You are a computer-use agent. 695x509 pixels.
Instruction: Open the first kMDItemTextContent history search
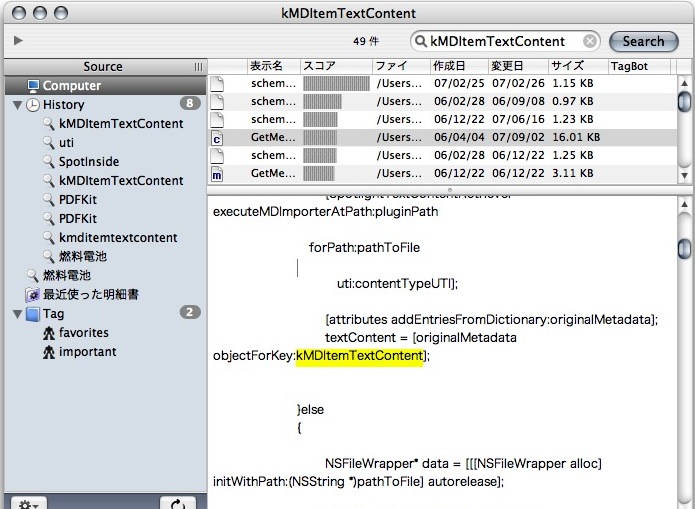point(121,124)
